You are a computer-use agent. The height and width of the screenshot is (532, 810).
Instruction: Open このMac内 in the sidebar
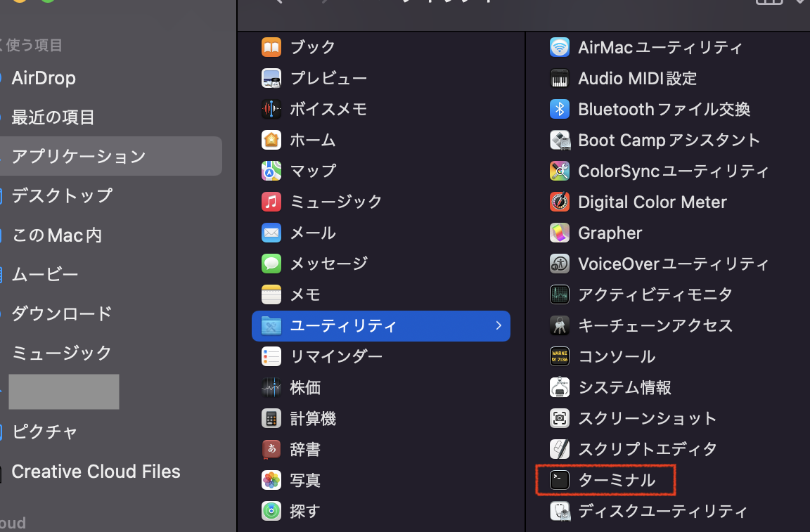point(57,235)
